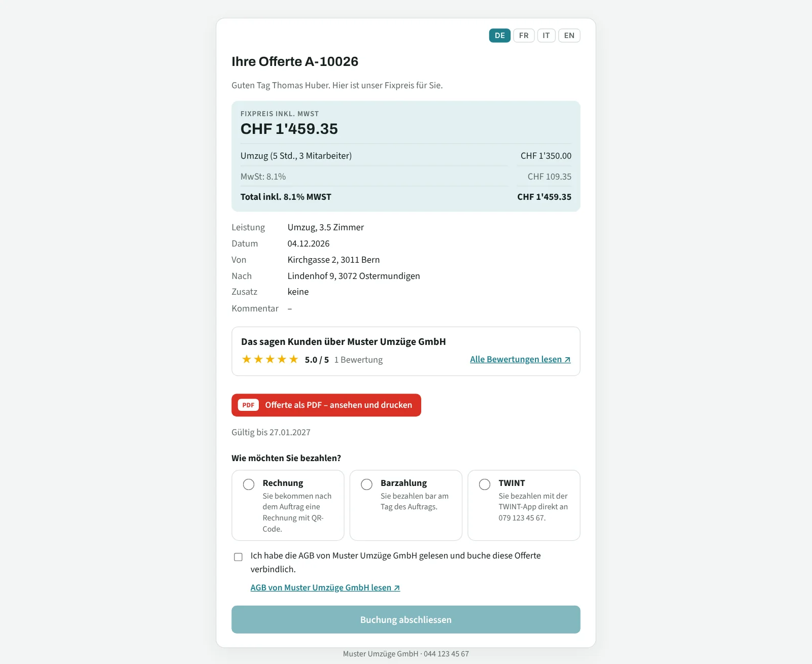Click the third rating star
The width and height of the screenshot is (812, 664).
(x=270, y=359)
